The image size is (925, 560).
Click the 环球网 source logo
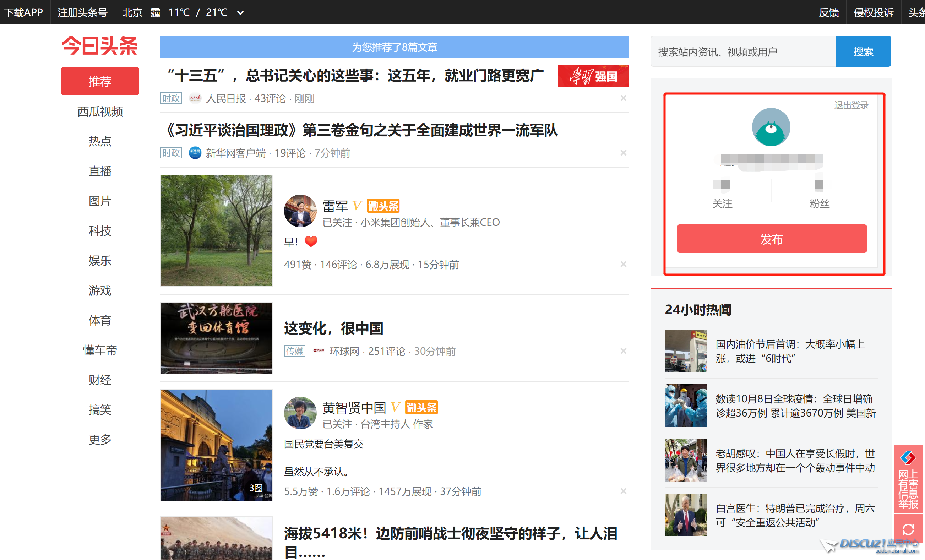319,351
